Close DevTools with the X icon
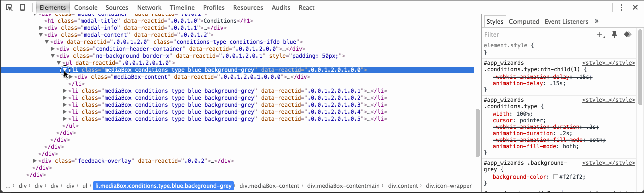 (x=635, y=8)
